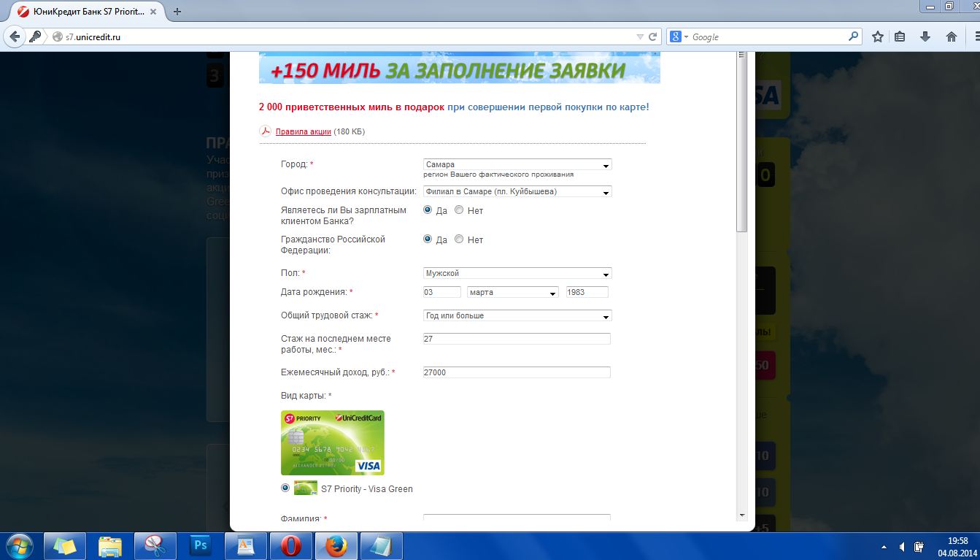This screenshot has width=980, height=560.
Task: Click Стаж на последнем месте работы field
Action: (517, 339)
